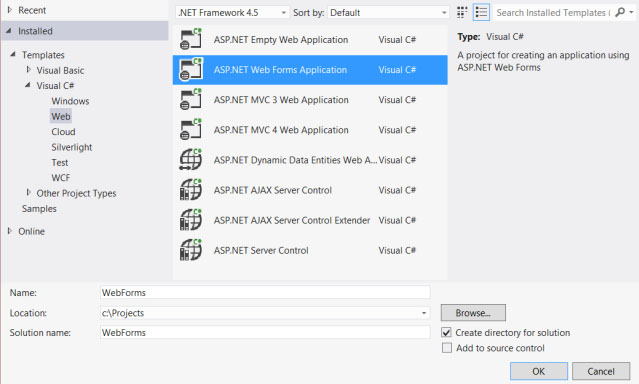Toggle Create directory for solution checkbox
Screen dimensions: 639x384
coord(447,333)
